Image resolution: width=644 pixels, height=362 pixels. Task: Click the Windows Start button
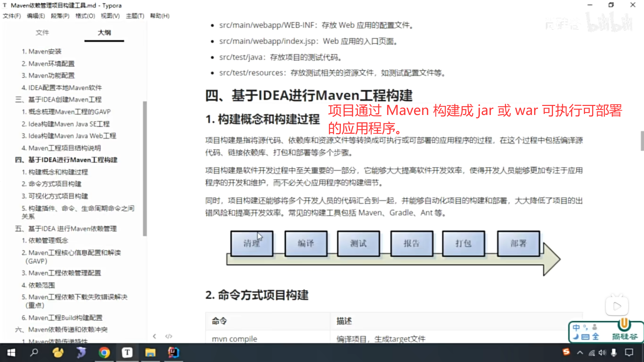click(x=11, y=353)
